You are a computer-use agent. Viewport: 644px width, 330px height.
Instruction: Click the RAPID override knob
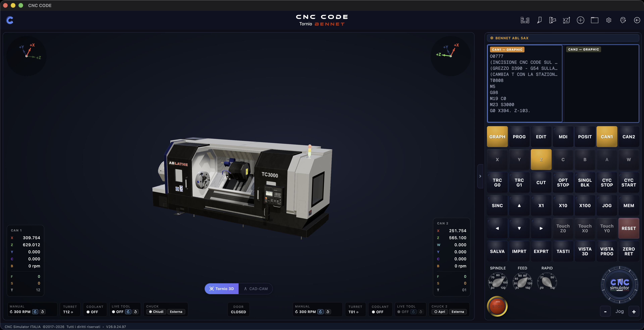click(547, 282)
